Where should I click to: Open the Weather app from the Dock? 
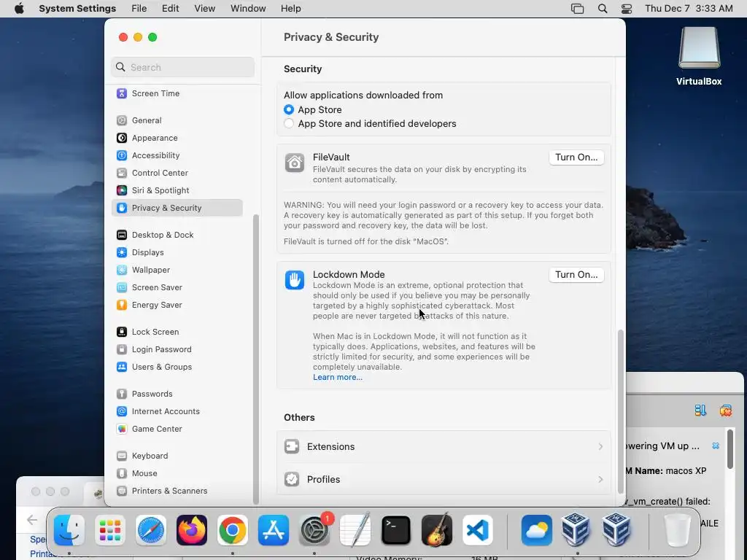click(x=536, y=530)
